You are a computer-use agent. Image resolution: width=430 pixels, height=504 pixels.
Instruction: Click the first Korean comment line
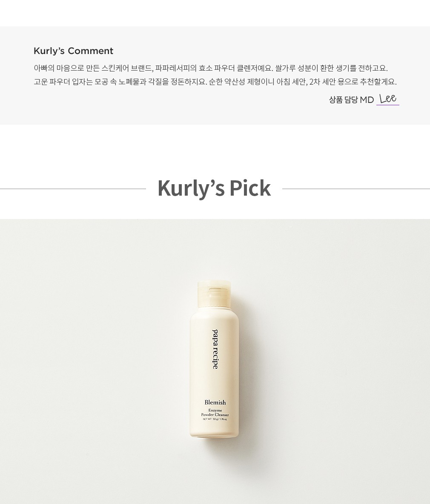click(x=211, y=68)
